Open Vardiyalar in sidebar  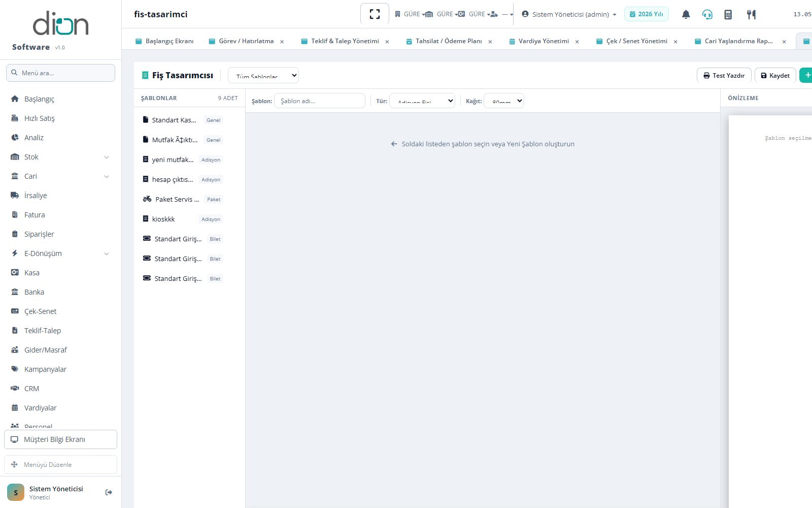click(x=60, y=408)
